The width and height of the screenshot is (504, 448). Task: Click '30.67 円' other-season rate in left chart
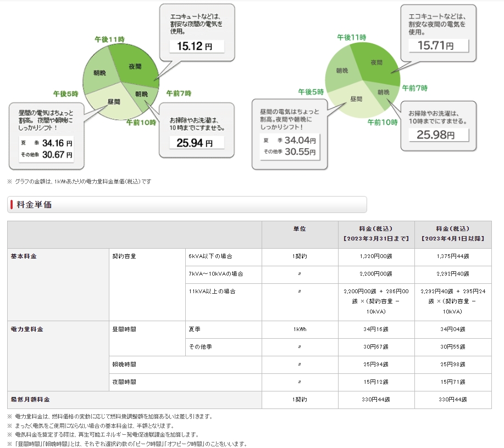point(57,155)
